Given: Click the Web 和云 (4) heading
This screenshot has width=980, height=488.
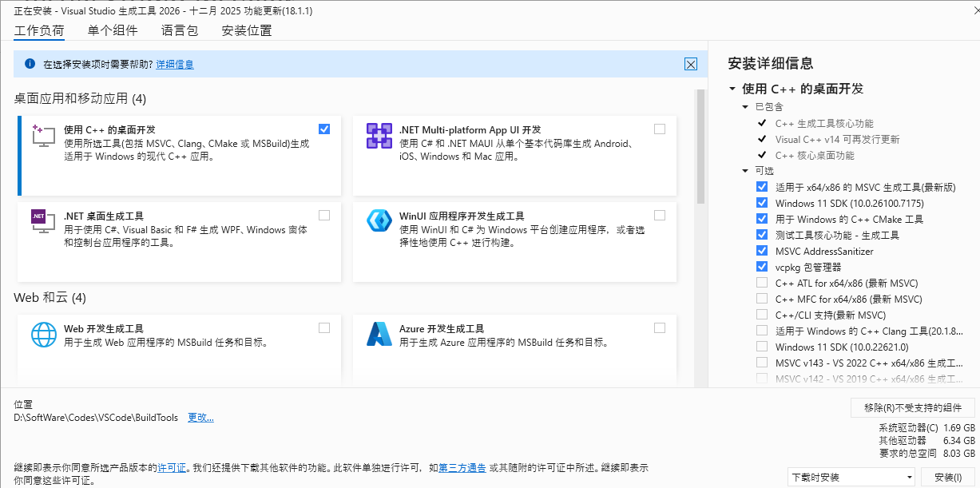Looking at the screenshot, I should pyautogui.click(x=50, y=297).
